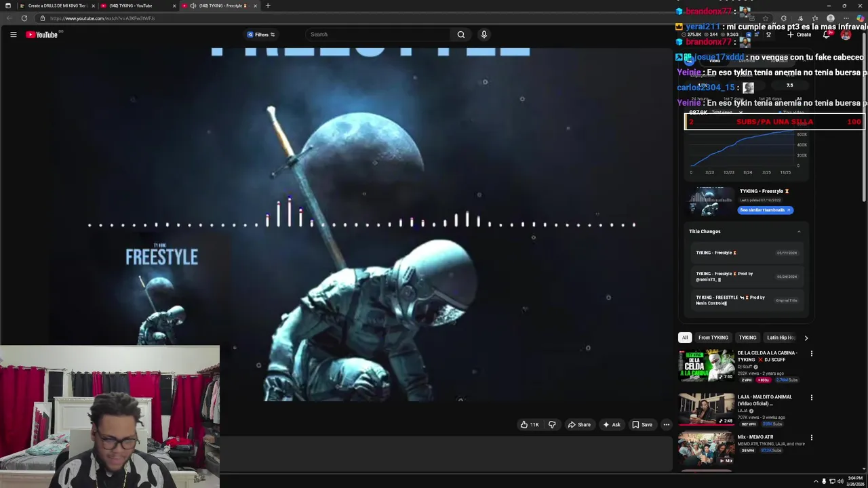The width and height of the screenshot is (868, 488).
Task: Open options for LAJA - MALDITO ANIMAL video
Action: (x=811, y=398)
